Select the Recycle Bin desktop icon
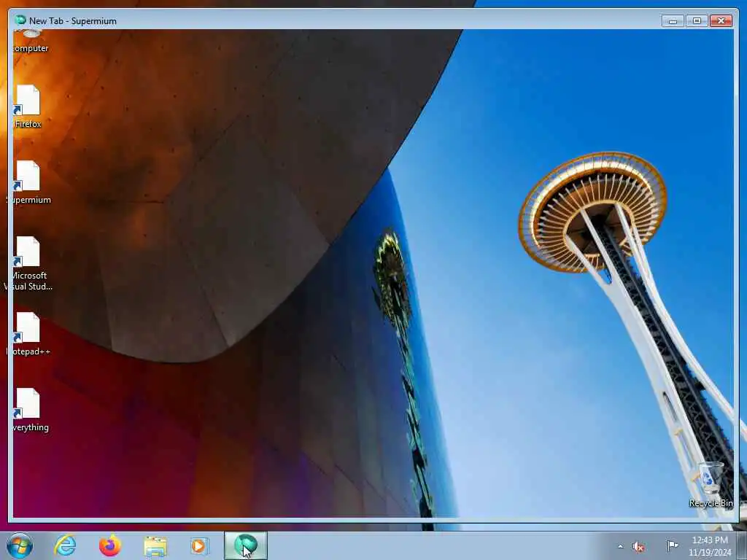This screenshot has height=560, width=747. (x=711, y=485)
